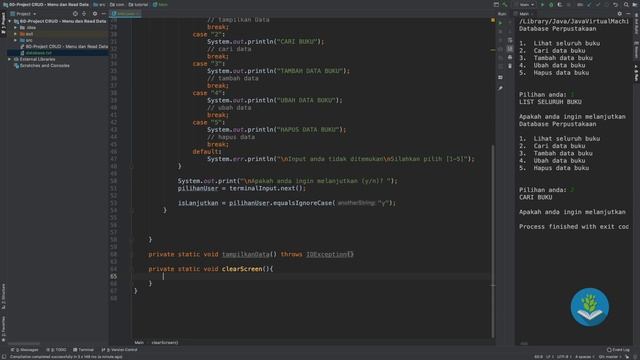This screenshot has height=360, width=640.
Task: Open Version Control tool window
Action: click(119, 350)
